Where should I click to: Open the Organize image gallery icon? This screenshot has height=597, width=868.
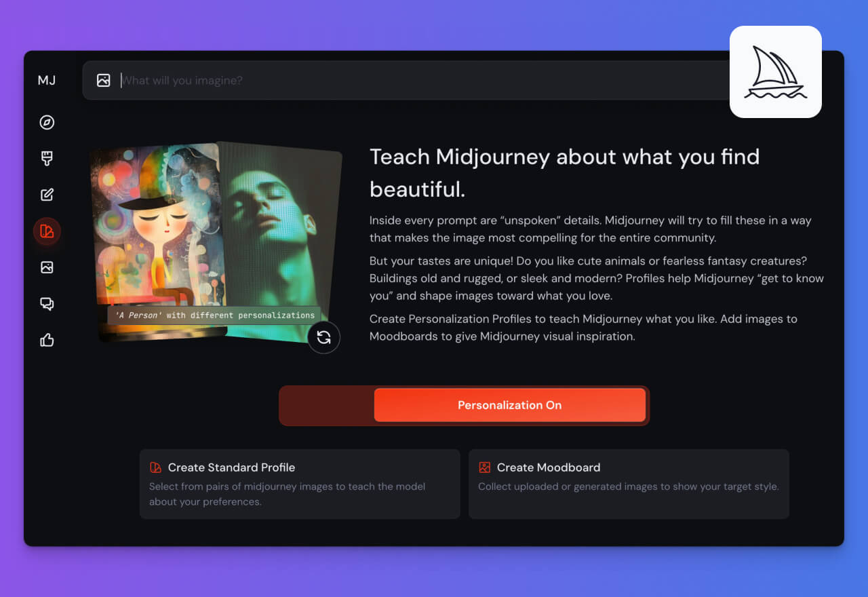(47, 267)
